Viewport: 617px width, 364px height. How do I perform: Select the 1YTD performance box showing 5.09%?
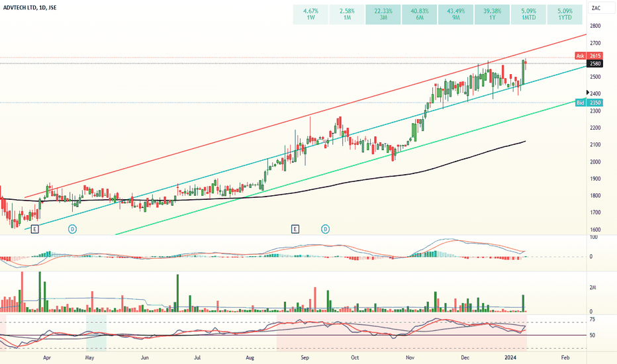click(565, 15)
